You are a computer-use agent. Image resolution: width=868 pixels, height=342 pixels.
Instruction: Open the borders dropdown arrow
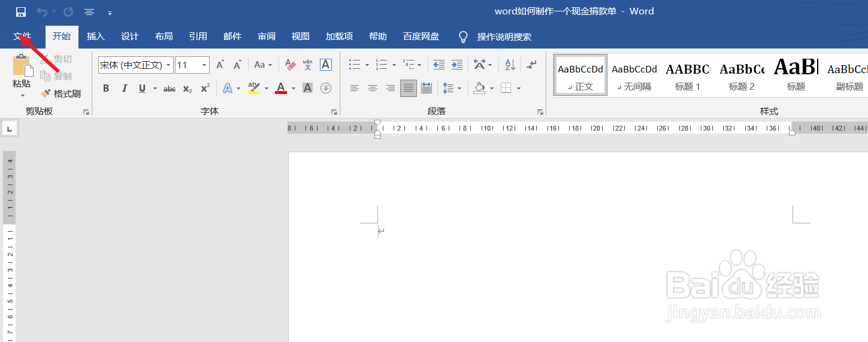tap(519, 89)
